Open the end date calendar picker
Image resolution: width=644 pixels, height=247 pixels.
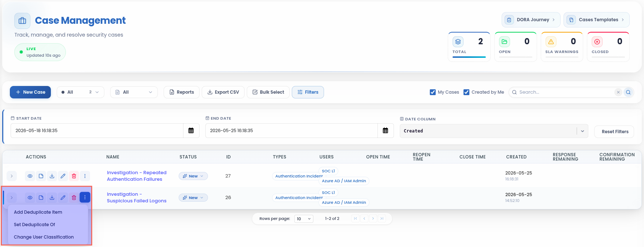(x=386, y=131)
